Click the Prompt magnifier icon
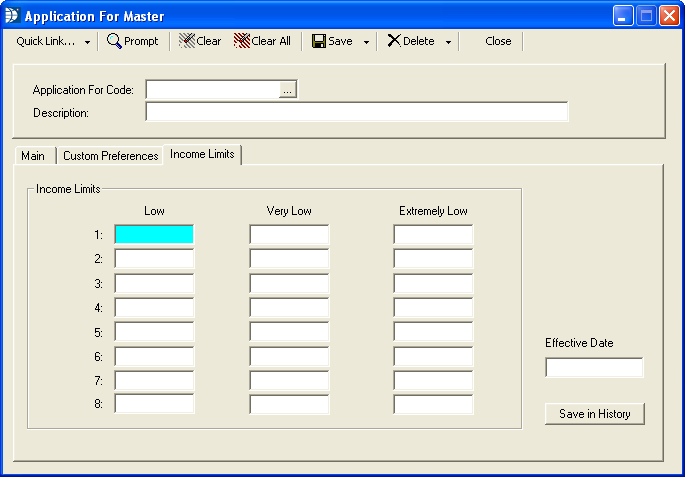 (x=114, y=41)
